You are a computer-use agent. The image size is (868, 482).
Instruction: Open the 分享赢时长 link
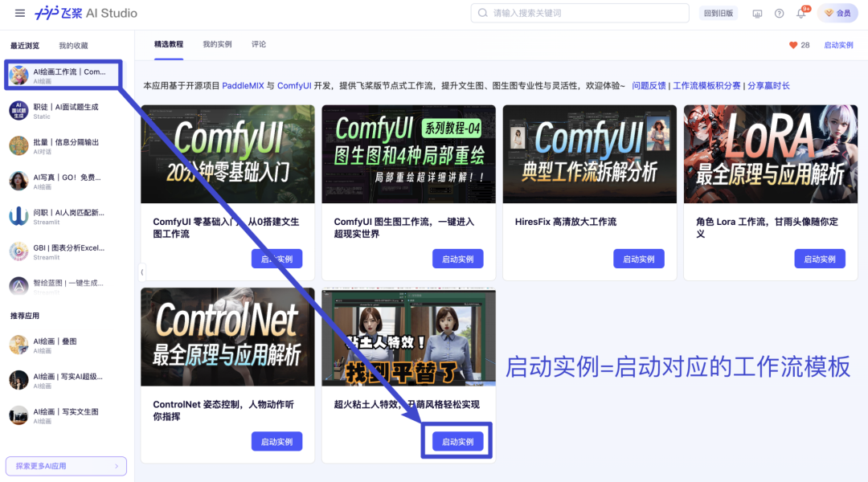(x=768, y=86)
